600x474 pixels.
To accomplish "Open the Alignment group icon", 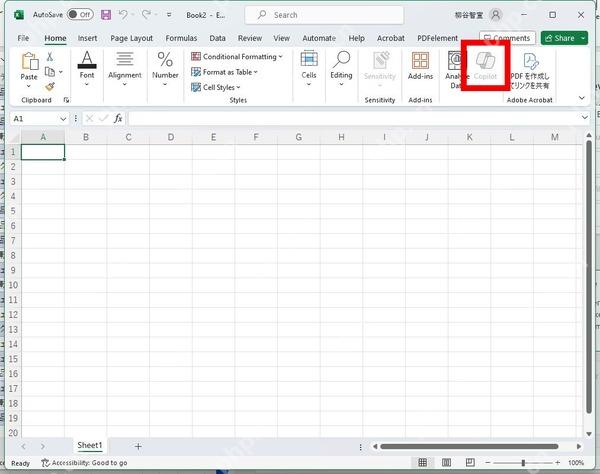I will (x=125, y=60).
